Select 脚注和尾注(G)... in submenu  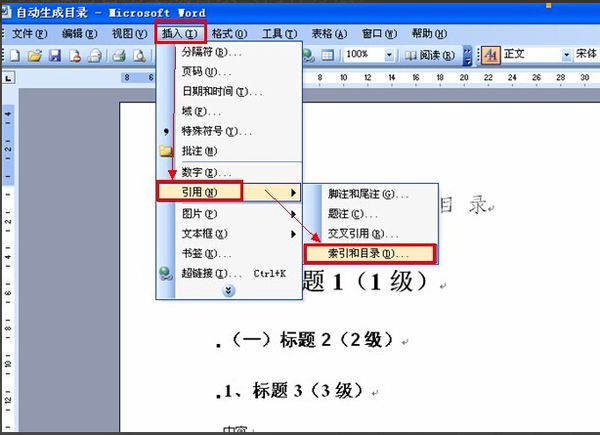pyautogui.click(x=370, y=194)
